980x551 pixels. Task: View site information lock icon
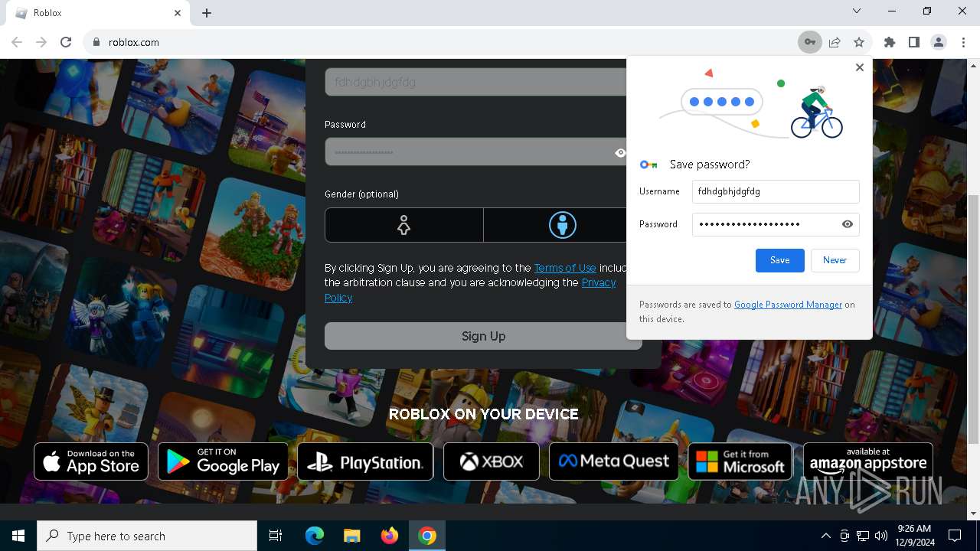(x=96, y=42)
